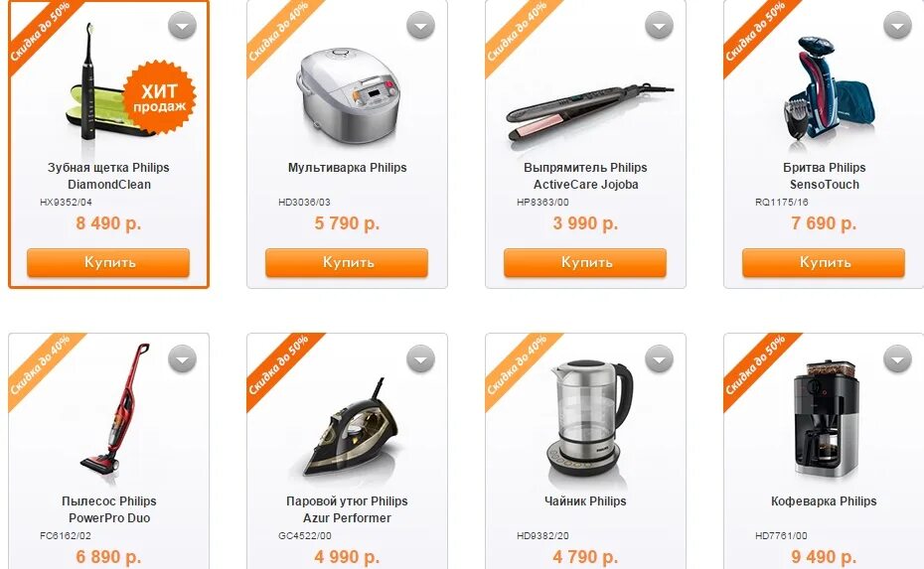Open the Паровой утюг Philips Azur Performer title
Viewport: 924px width, 569px height.
(347, 509)
